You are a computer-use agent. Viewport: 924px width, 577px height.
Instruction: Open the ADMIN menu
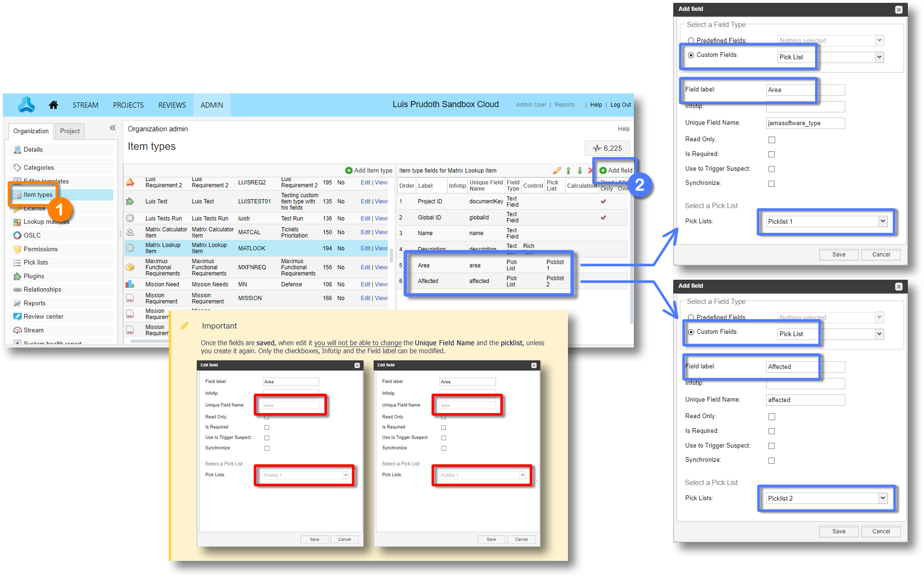point(211,105)
